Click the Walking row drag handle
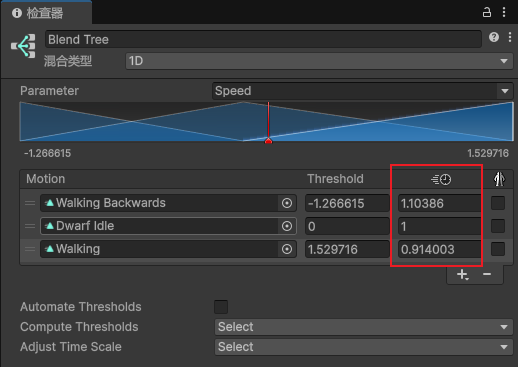This screenshot has width=518, height=367. pos(30,249)
